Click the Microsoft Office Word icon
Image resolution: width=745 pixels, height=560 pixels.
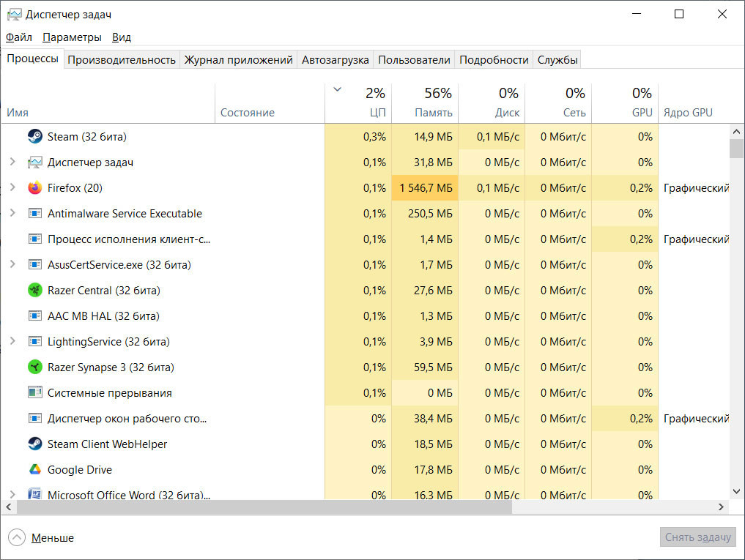click(x=34, y=494)
